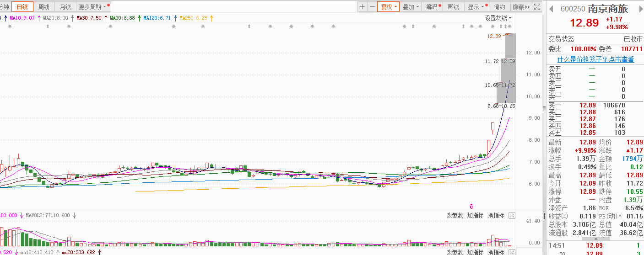Click the 9.68-10.65 price range label
The height and width of the screenshot is (255, 644).
click(x=501, y=106)
